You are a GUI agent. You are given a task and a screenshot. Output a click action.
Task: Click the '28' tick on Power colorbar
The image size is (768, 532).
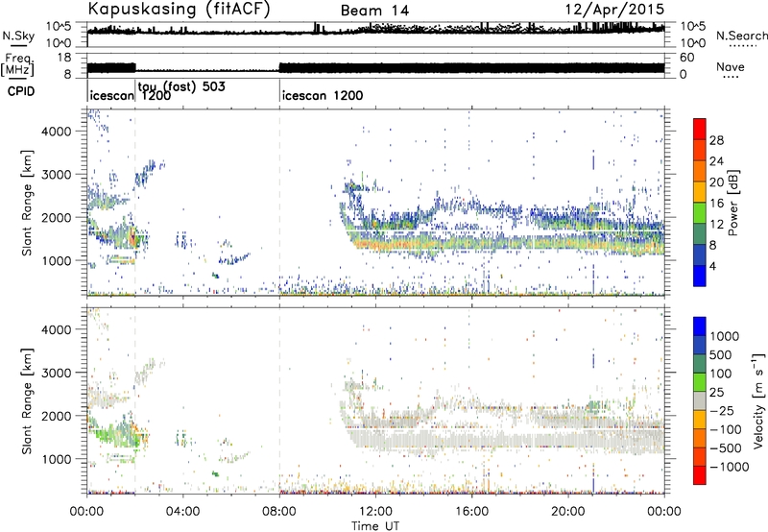716,140
